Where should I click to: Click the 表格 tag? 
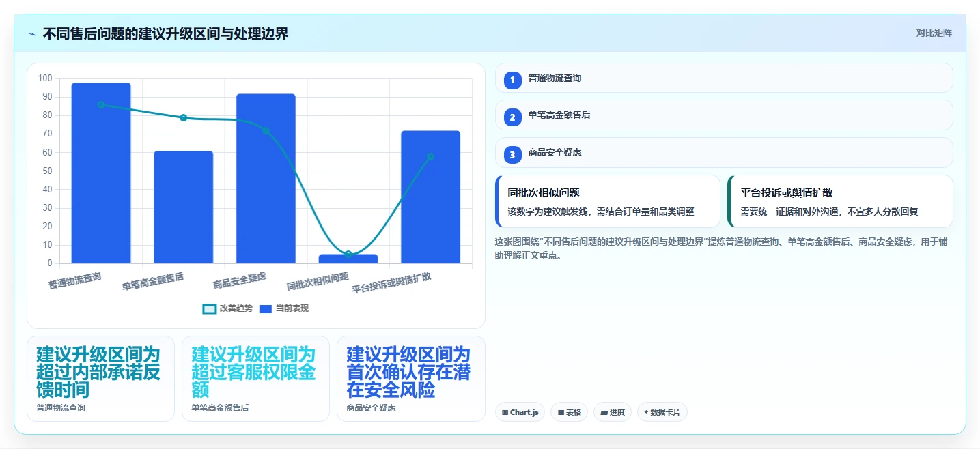pos(569,412)
